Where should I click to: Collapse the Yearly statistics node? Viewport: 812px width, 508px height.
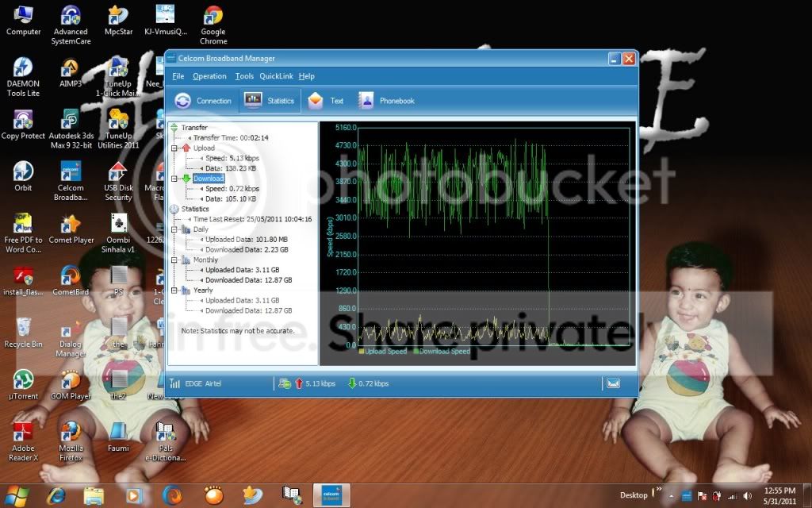(x=174, y=291)
